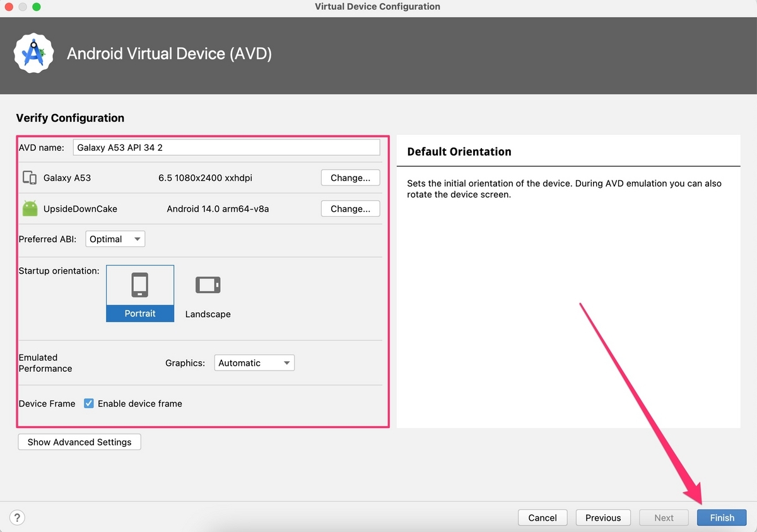Click Change button for UpsideDownCake system image
The height and width of the screenshot is (532, 757).
(350, 209)
